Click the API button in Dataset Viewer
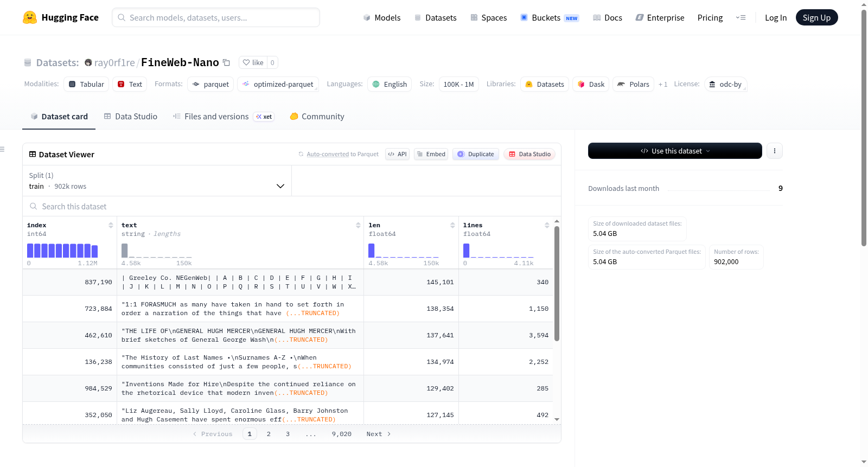The height and width of the screenshot is (467, 868). tap(397, 154)
